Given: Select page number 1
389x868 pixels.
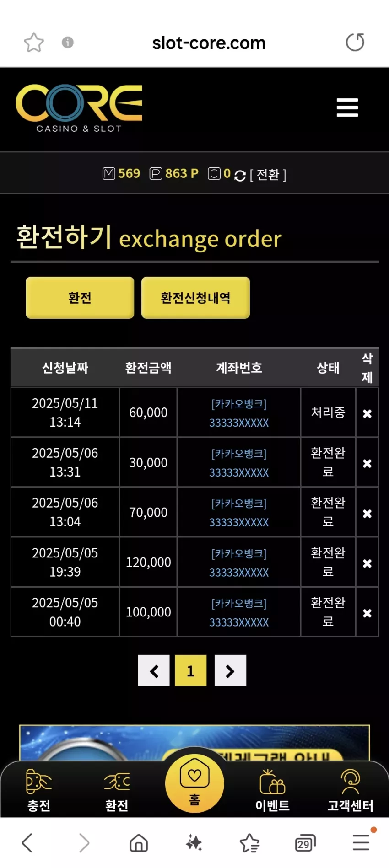Looking at the screenshot, I should (191, 670).
